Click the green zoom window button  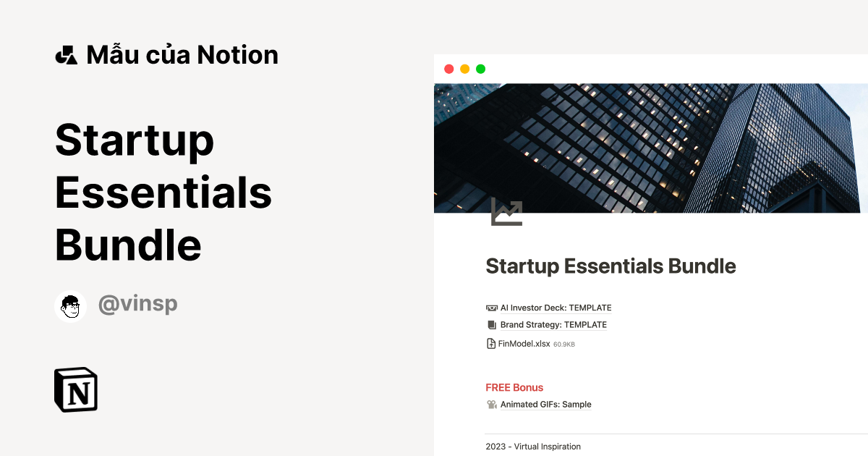[482, 69]
